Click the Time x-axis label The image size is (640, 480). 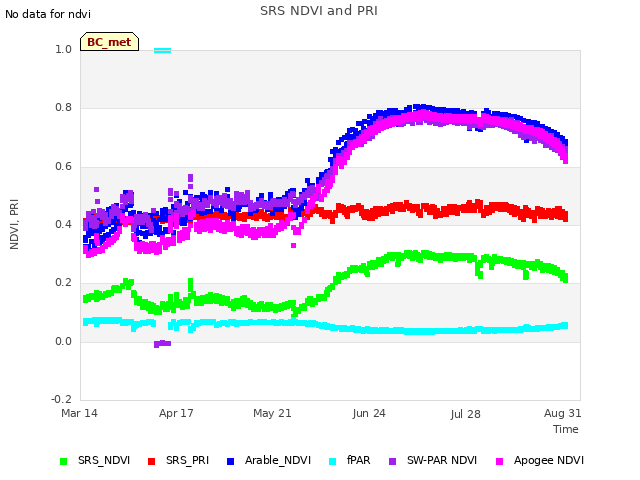click(x=566, y=429)
